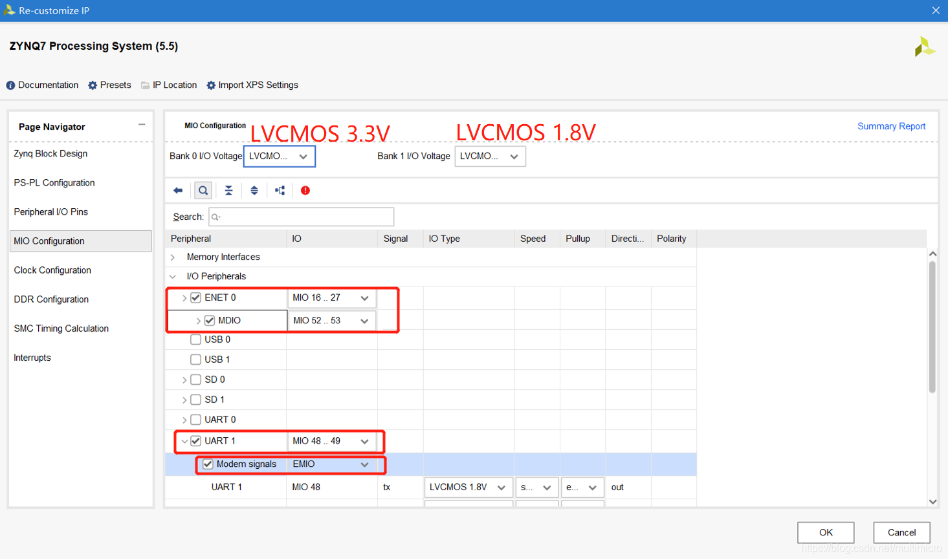948x560 pixels.
Task: Click the back arrow toolbar icon
Action: (178, 191)
